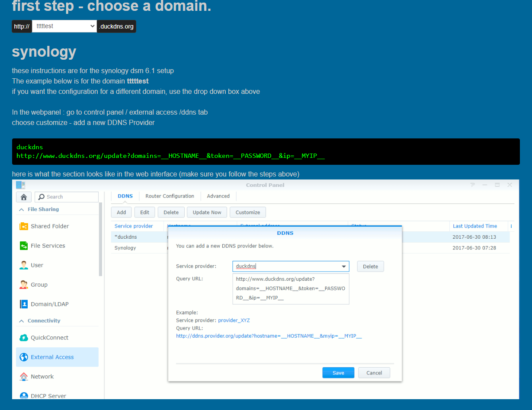Click the Shared Folder label text
532x410 pixels.
click(50, 226)
